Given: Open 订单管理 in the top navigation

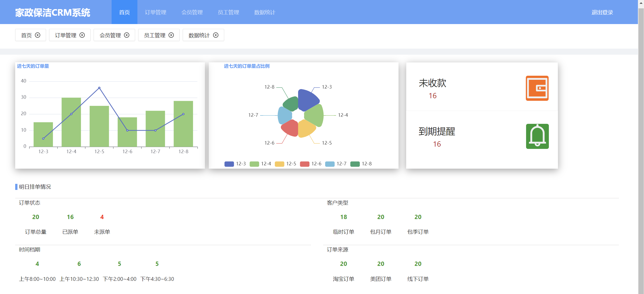Looking at the screenshot, I should tap(156, 12).
